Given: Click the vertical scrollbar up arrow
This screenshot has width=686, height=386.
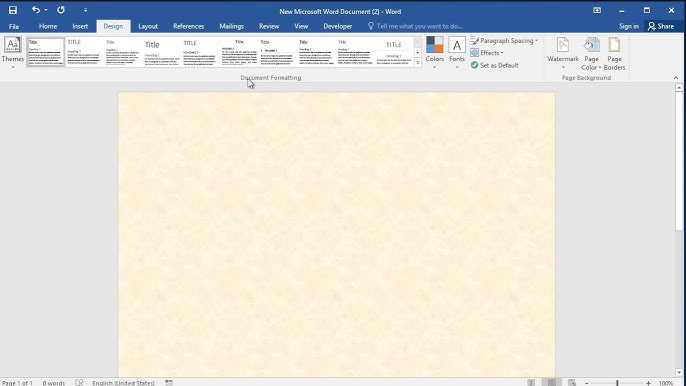Looking at the screenshot, I should pyautogui.click(x=679, y=88).
